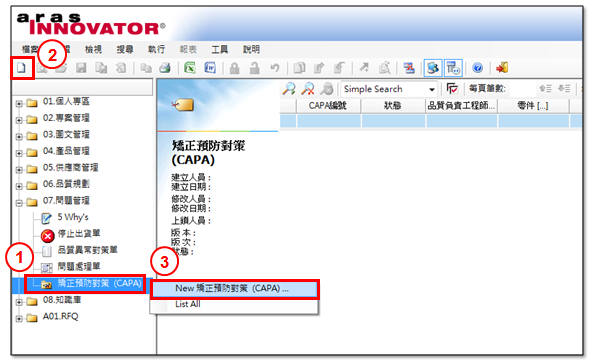Click the 狀態 column header
Image resolution: width=593 pixels, height=364 pixels.
393,106
